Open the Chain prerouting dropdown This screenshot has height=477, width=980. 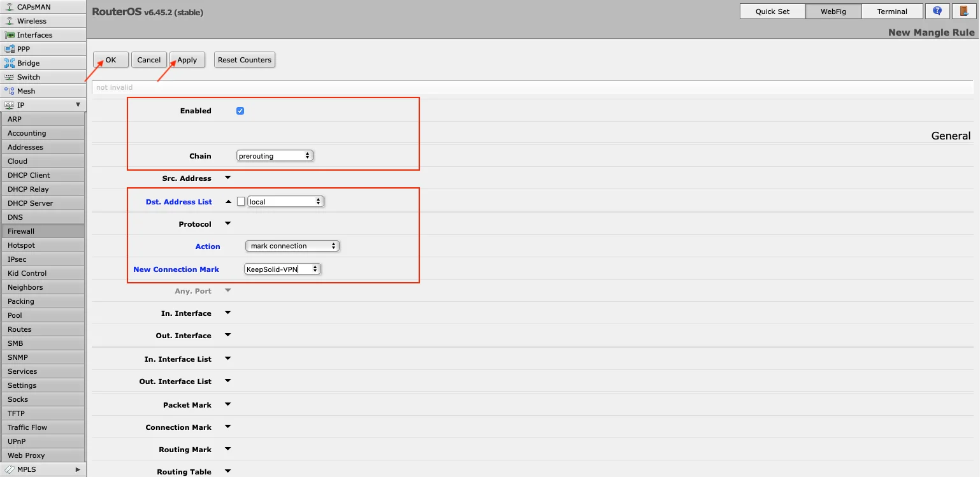point(275,156)
